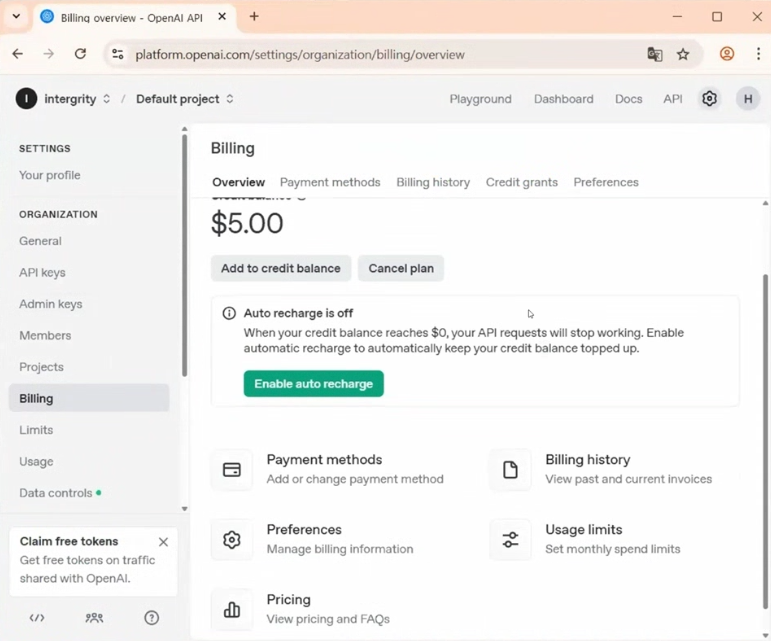This screenshot has height=641, width=771.
Task: Open the code brackets icon at sidebar bottom
Action: point(37,618)
